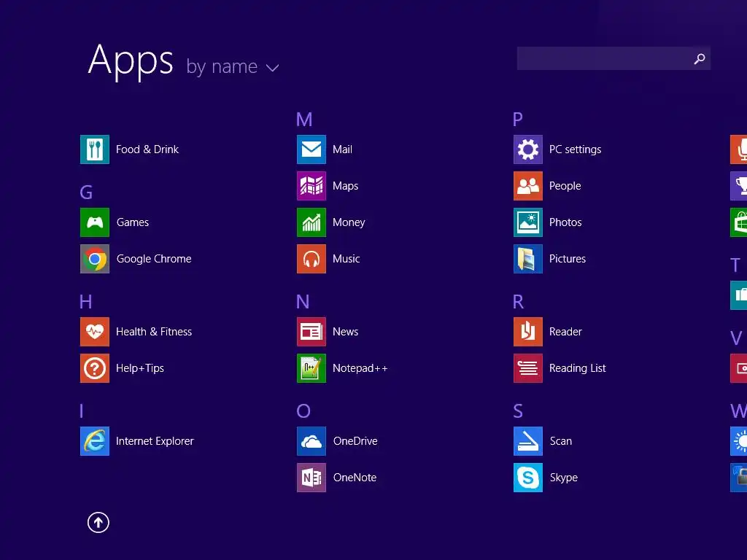This screenshot has height=560, width=747.
Task: Select the I group header
Action: click(82, 411)
